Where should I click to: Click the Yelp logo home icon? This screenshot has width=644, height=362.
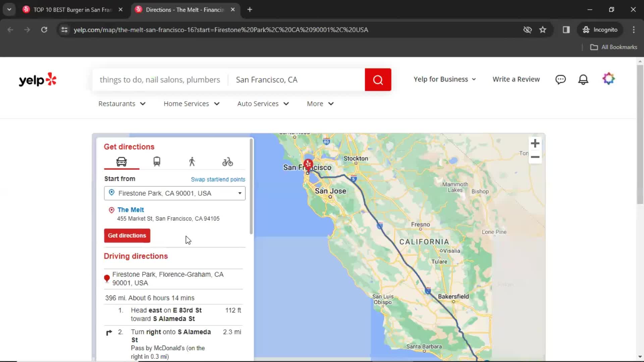coord(38,79)
